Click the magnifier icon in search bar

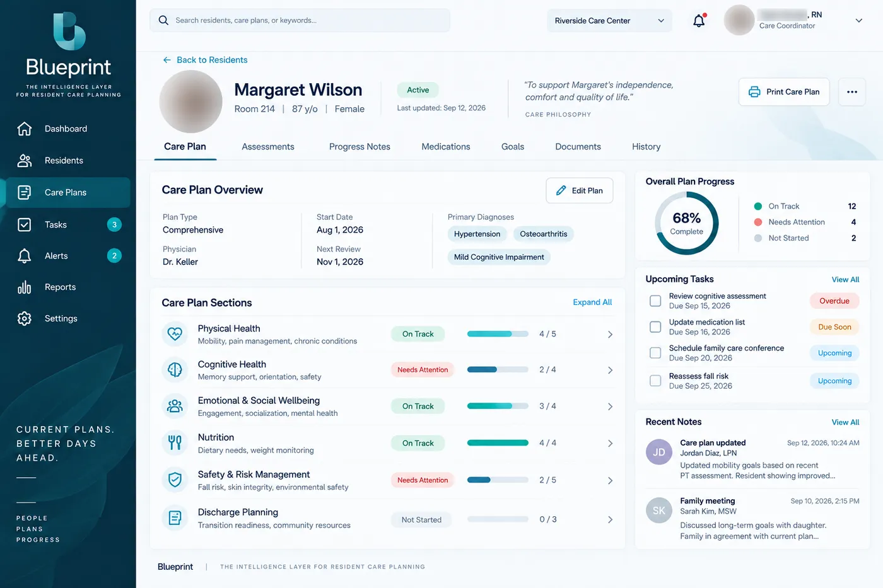[163, 20]
